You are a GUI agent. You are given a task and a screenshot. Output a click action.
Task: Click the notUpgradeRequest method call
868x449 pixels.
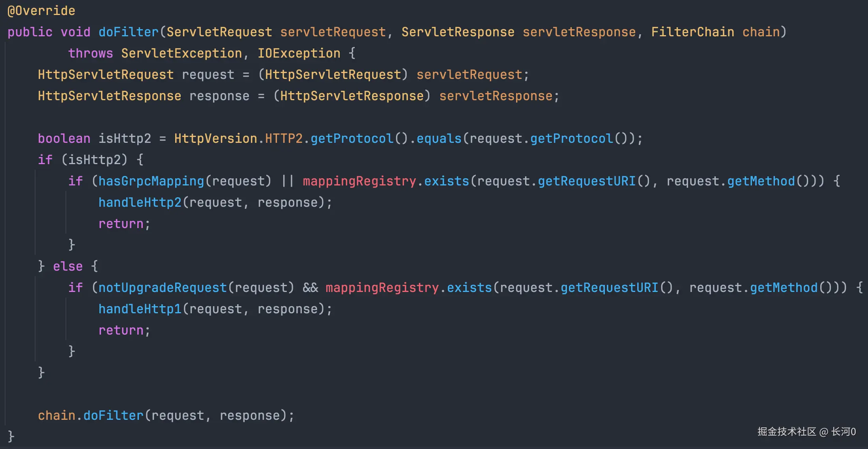pos(162,288)
